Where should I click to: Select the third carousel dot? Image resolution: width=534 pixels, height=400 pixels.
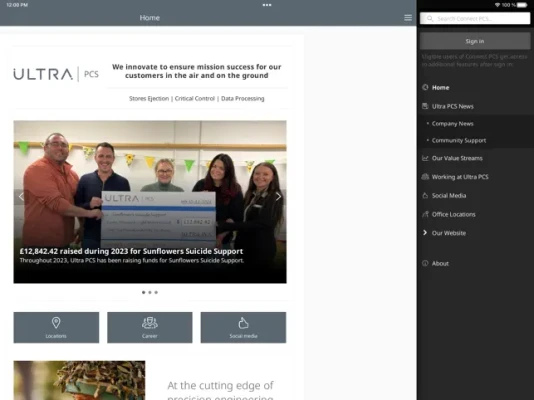pos(156,292)
